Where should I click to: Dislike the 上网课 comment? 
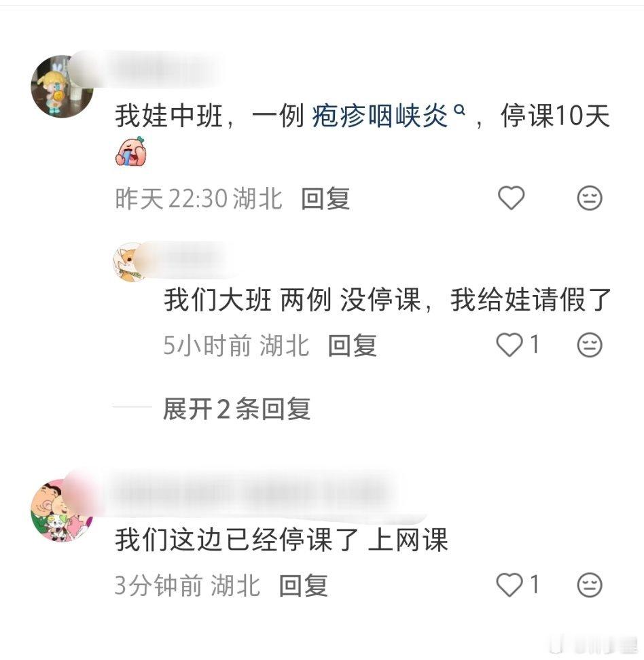pos(590,585)
